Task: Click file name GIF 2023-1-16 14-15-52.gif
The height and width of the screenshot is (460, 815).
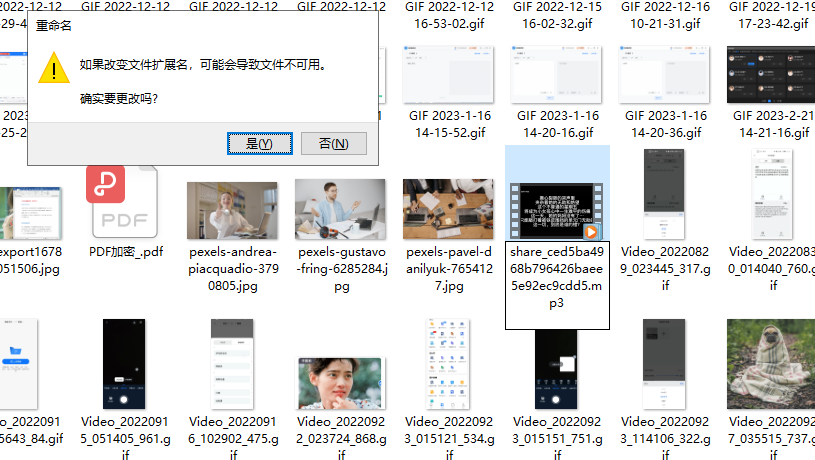Action: coord(450,124)
